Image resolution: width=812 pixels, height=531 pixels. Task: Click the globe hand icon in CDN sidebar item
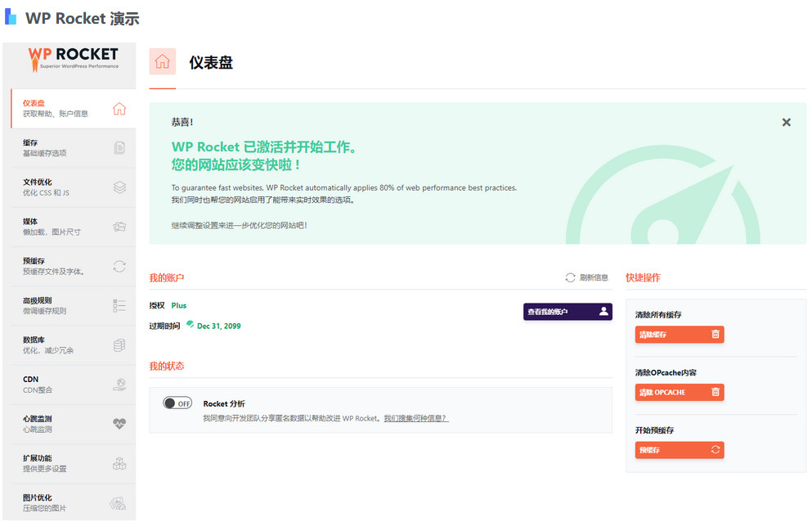point(119,385)
